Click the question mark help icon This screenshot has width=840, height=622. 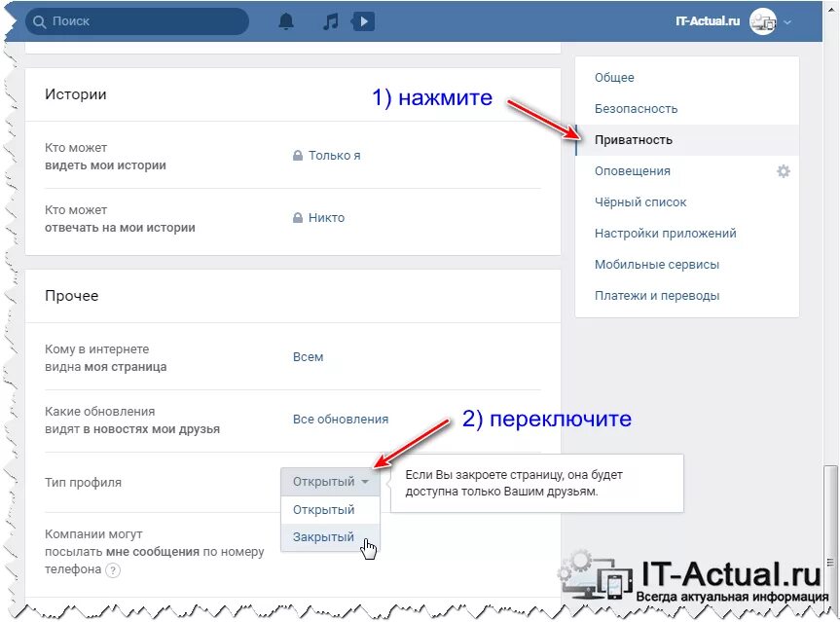tap(113, 570)
